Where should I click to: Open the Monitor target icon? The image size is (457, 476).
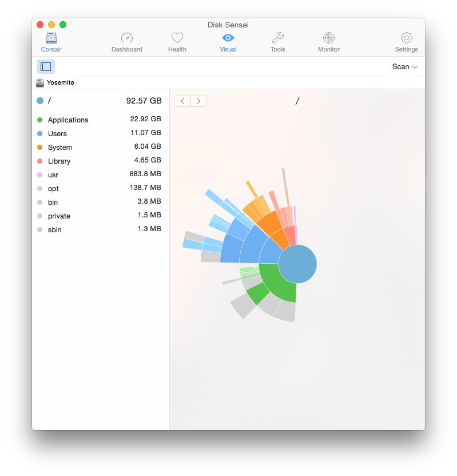click(x=329, y=38)
